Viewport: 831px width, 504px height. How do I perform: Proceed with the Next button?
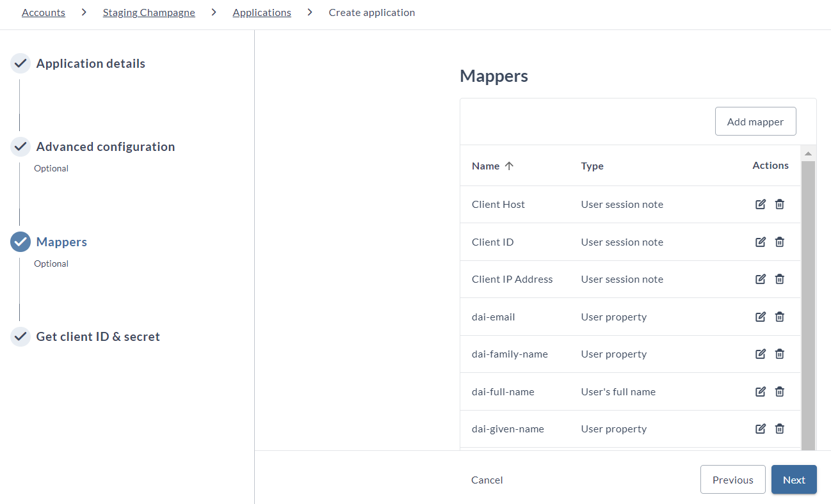coord(794,480)
